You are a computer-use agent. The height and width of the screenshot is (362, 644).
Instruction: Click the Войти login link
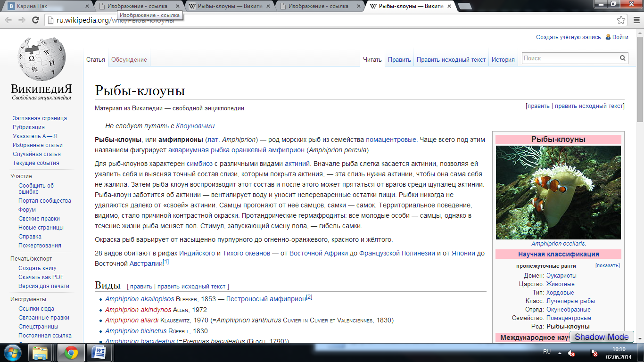pos(620,37)
